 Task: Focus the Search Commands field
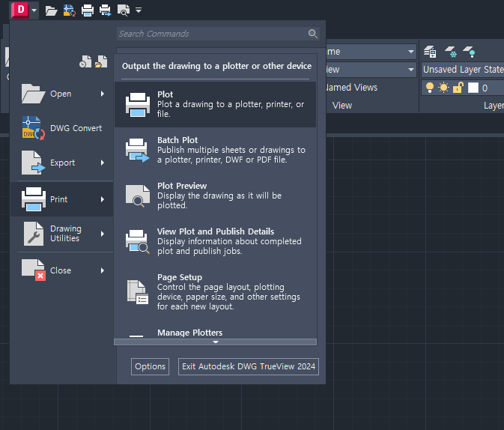point(218,34)
